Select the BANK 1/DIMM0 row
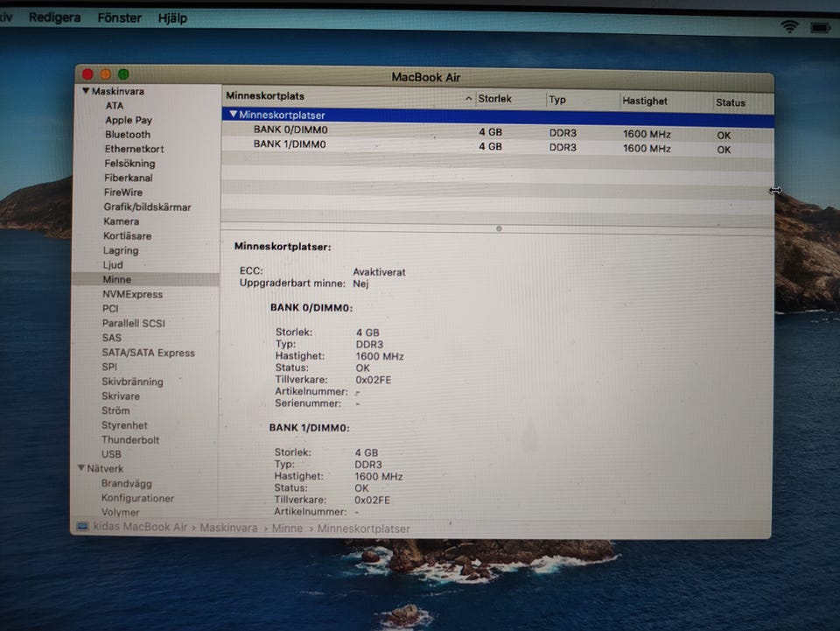840x631 pixels. pyautogui.click(x=290, y=144)
